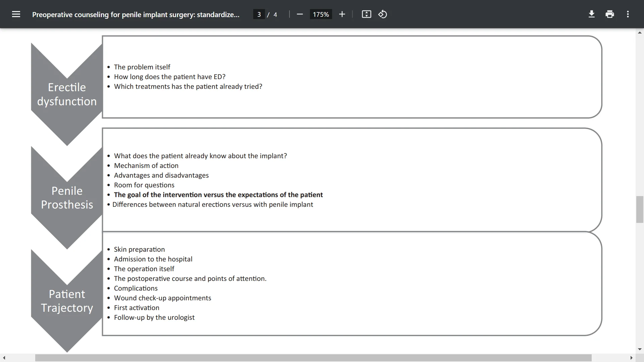Click 'First activation' bullet

[x=137, y=308]
